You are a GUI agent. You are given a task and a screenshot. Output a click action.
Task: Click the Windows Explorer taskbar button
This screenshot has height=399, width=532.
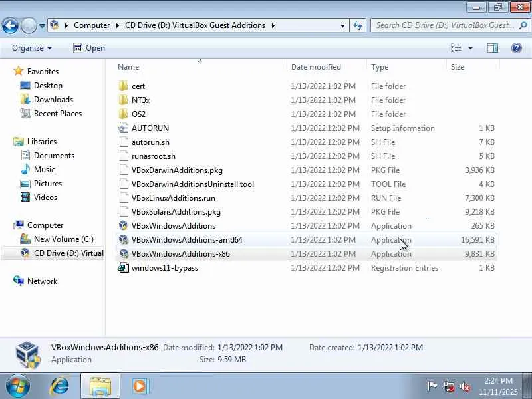pos(100,386)
